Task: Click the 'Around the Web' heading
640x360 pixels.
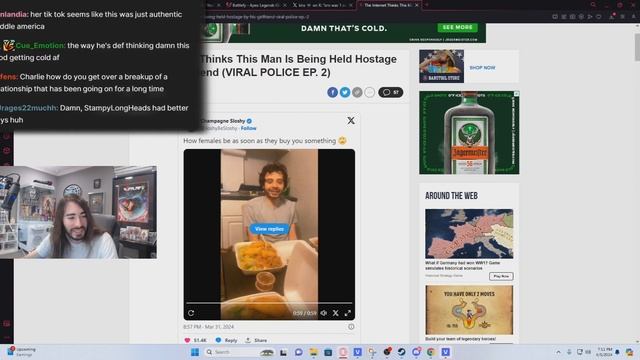Action: coord(451,196)
